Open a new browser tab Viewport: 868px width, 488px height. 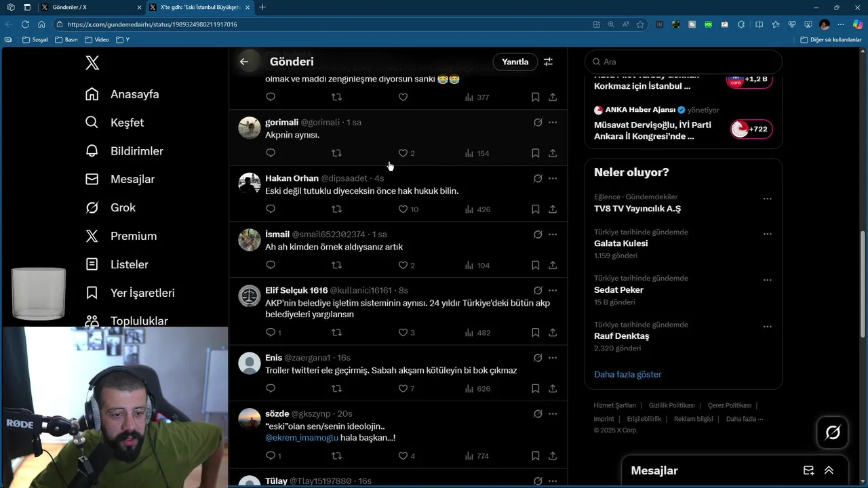262,7
